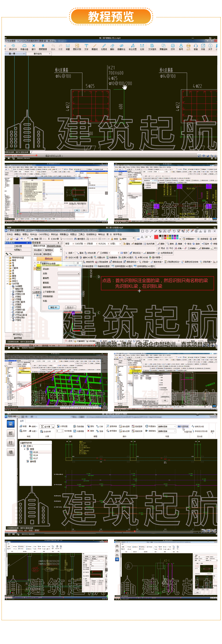Select the 任意线 freehand tool
Screen dimensions: 222x644
[x=104, y=47]
